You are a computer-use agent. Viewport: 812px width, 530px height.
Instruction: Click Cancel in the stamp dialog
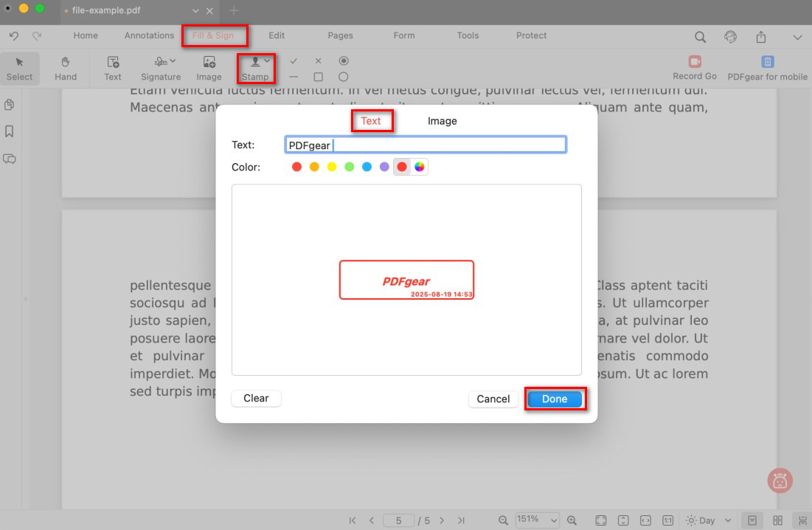493,399
